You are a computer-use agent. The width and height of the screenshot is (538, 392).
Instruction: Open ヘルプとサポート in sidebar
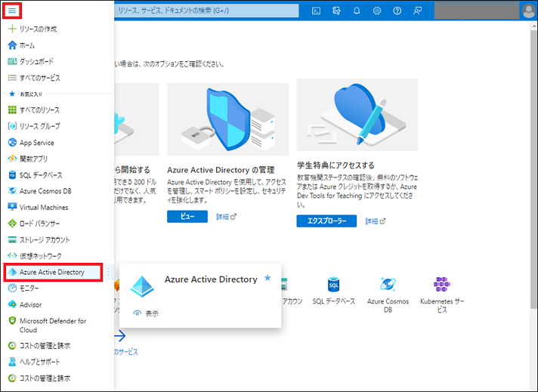(39, 362)
